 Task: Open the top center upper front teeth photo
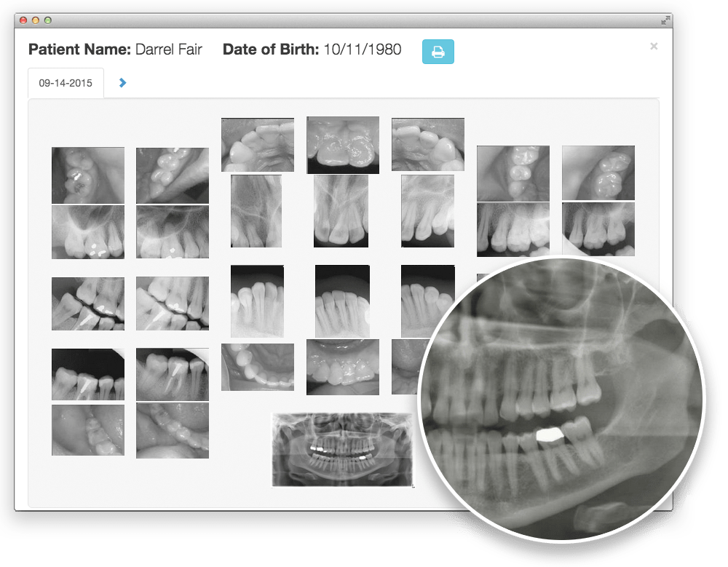[343, 145]
